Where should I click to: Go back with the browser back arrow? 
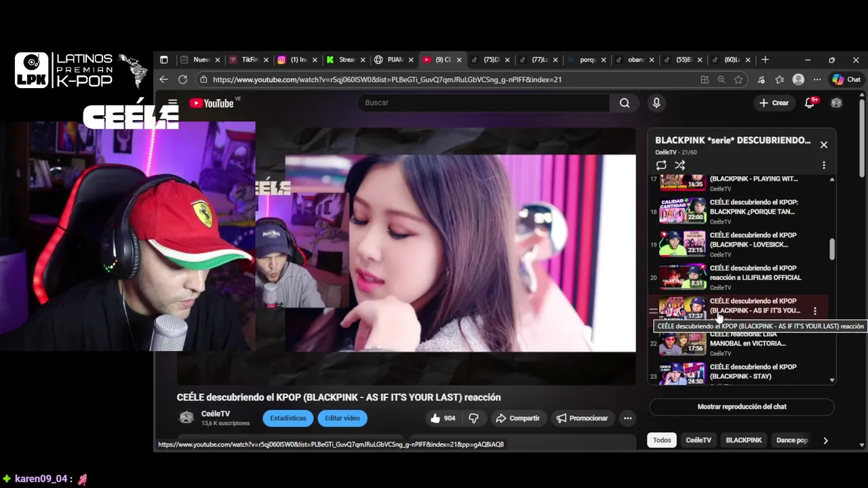click(x=163, y=79)
